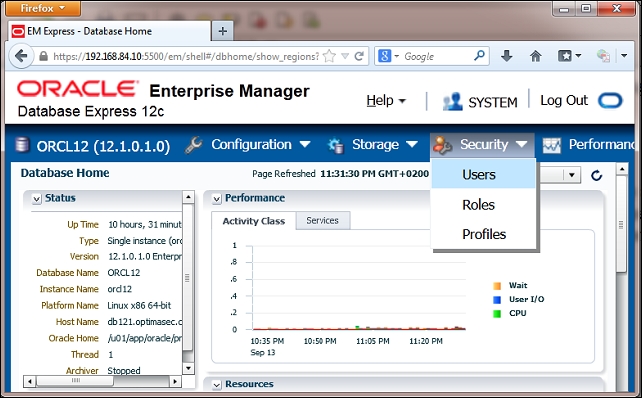Switch to the Activity Class tab
Viewport: 642px width, 398px height.
click(x=253, y=221)
